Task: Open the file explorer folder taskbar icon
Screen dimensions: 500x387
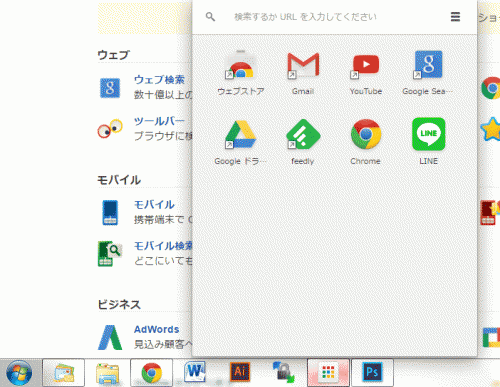Action: click(107, 373)
